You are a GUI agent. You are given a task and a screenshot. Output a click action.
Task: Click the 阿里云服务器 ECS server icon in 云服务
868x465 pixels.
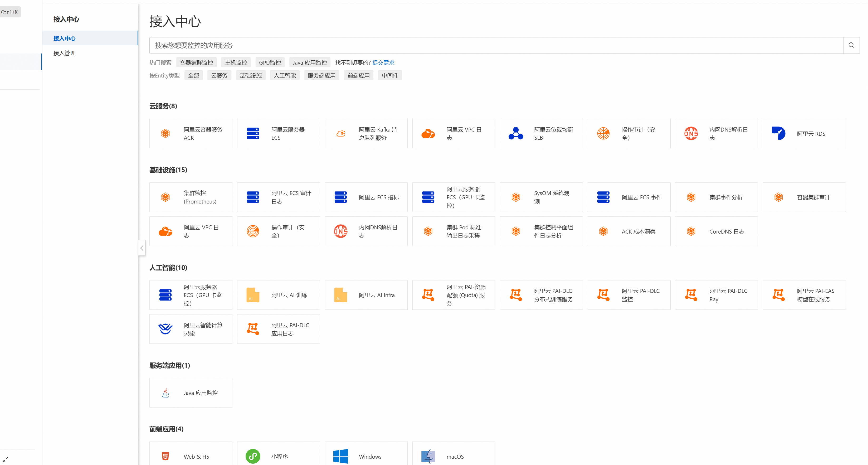253,133
